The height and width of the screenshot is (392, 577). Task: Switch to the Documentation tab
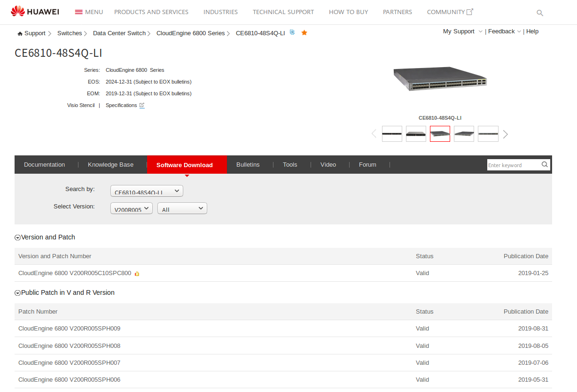pos(45,165)
